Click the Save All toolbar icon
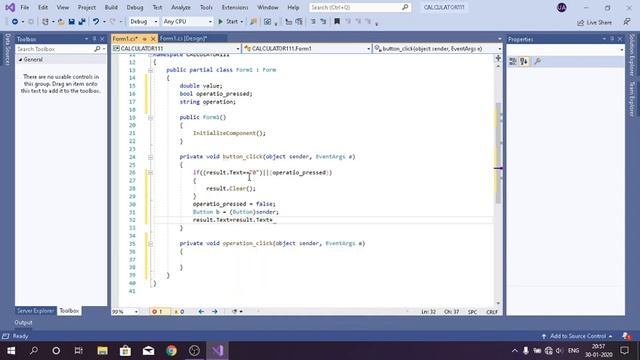640x360 pixels. pyautogui.click(x=82, y=22)
